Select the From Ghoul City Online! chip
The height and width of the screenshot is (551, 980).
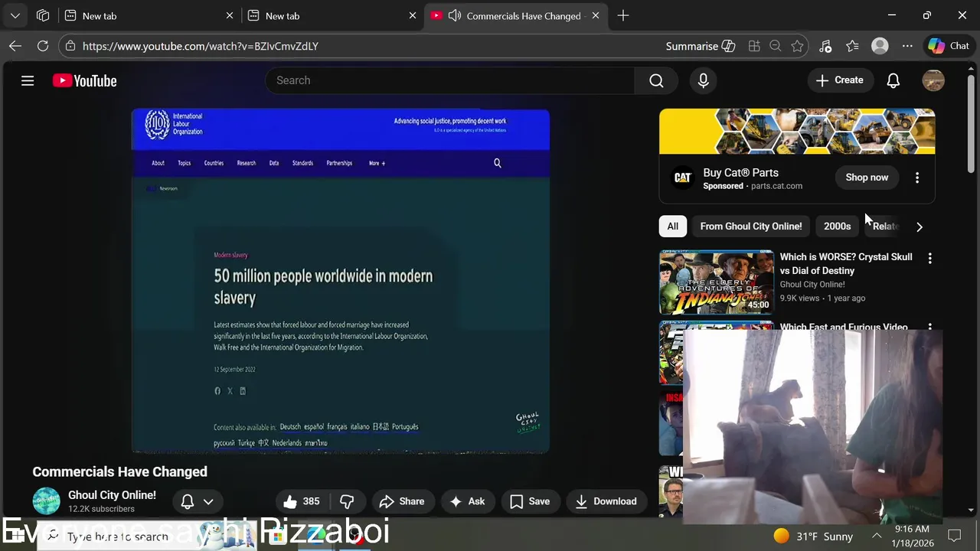(x=751, y=227)
